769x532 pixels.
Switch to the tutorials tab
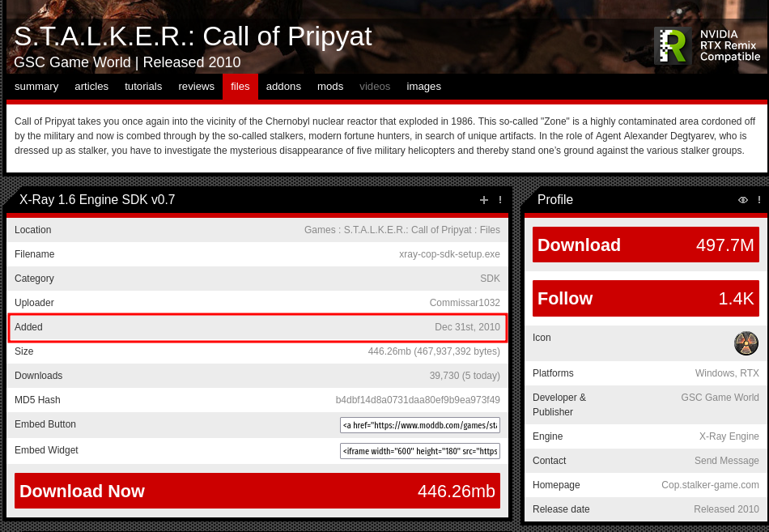143,87
